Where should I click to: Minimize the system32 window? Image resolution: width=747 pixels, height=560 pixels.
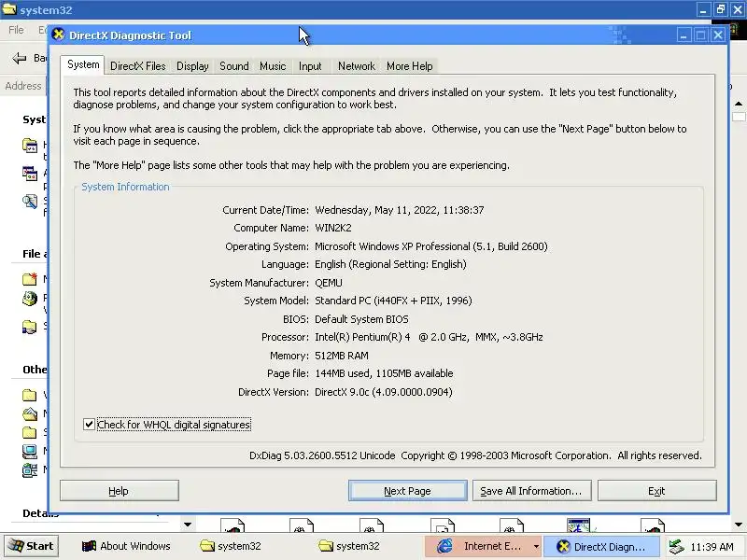click(x=704, y=9)
